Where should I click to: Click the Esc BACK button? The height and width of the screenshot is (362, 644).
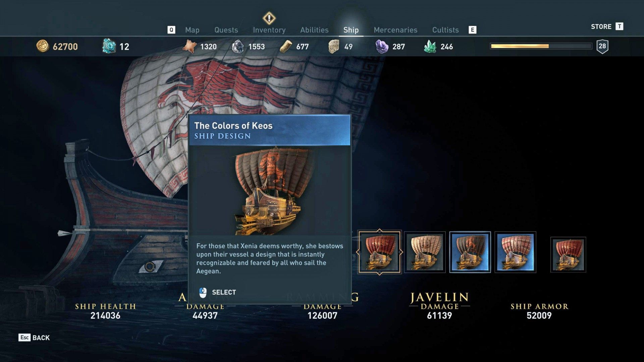(34, 338)
